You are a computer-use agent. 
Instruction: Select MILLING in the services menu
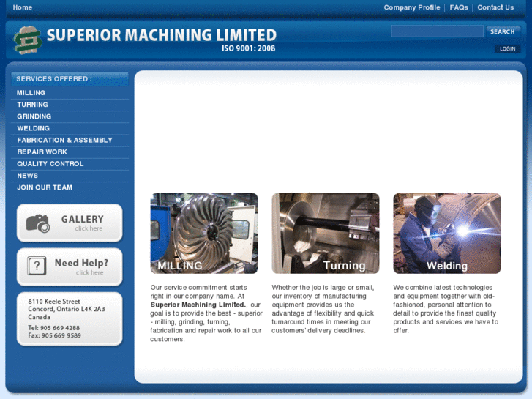click(31, 93)
